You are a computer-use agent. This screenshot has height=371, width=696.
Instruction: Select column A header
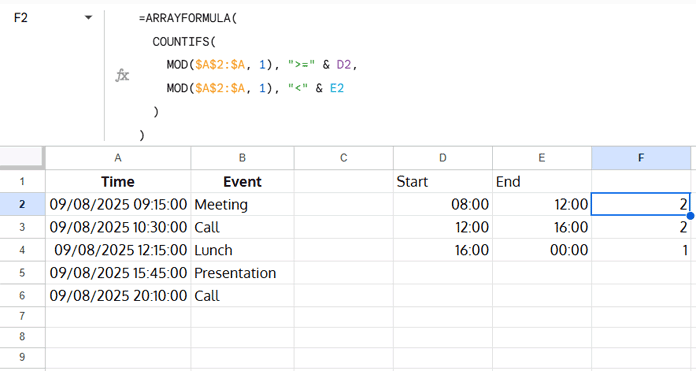click(118, 158)
